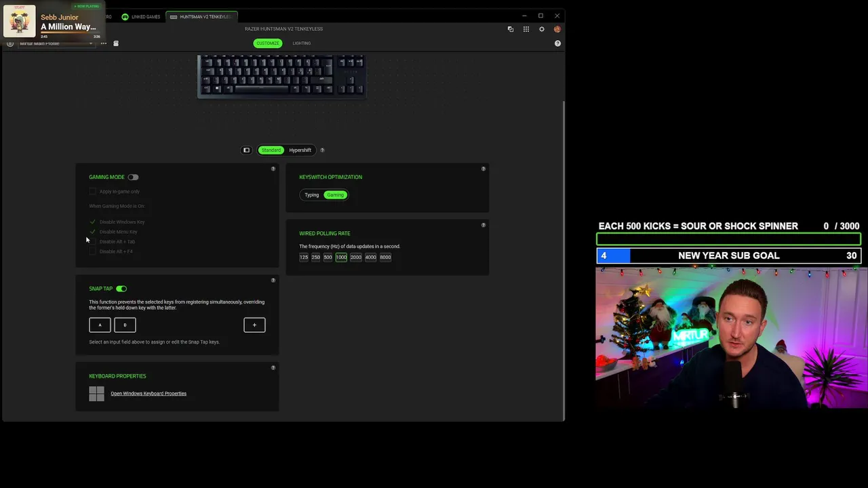Open Windows Keyboard Properties link
868x488 pixels.
click(x=149, y=394)
